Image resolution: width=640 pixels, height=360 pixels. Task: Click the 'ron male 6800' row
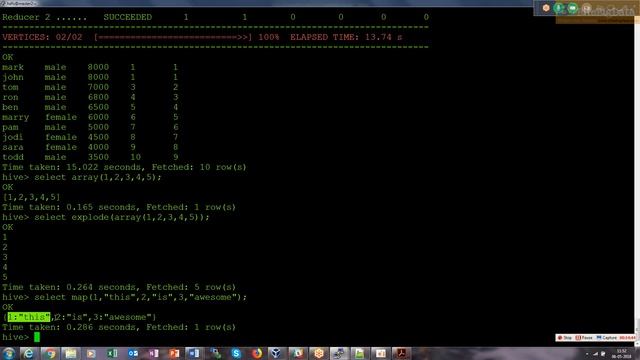point(90,97)
